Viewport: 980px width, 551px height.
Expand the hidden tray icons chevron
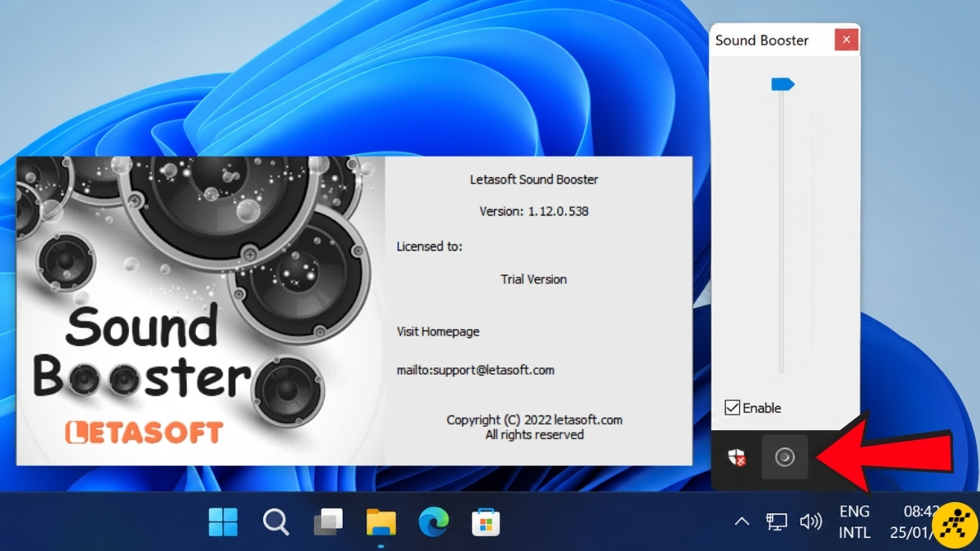click(742, 522)
